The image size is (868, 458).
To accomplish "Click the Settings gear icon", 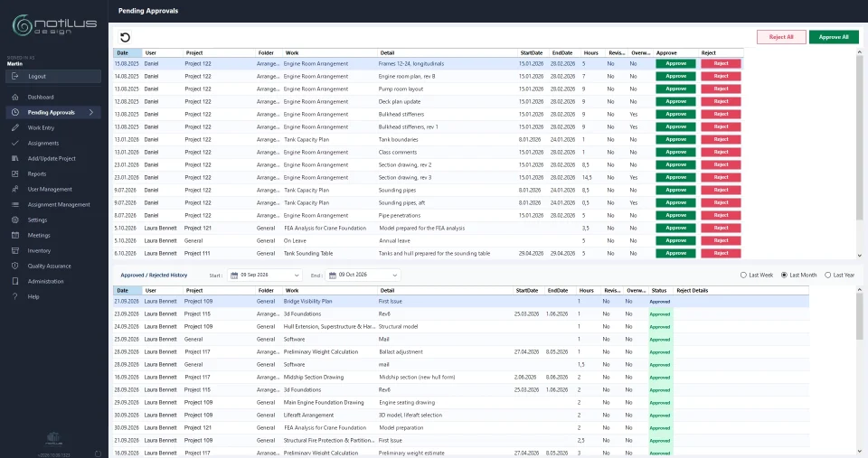I will 15,220.
